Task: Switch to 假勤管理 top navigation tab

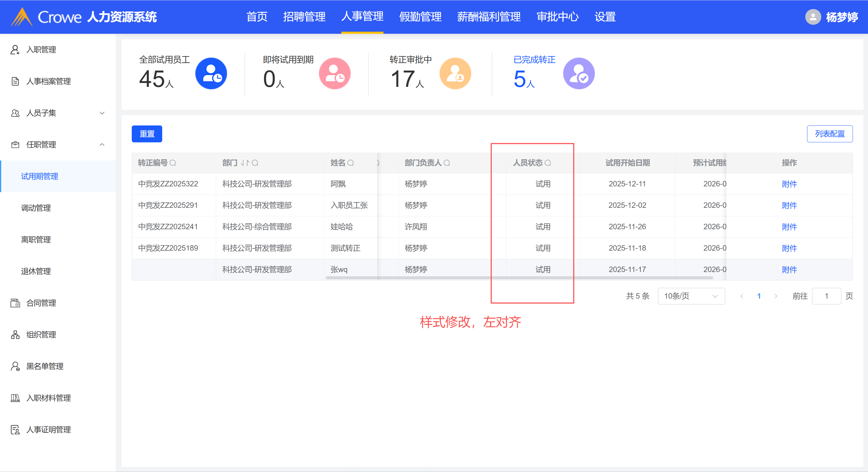Action: pyautogui.click(x=420, y=17)
